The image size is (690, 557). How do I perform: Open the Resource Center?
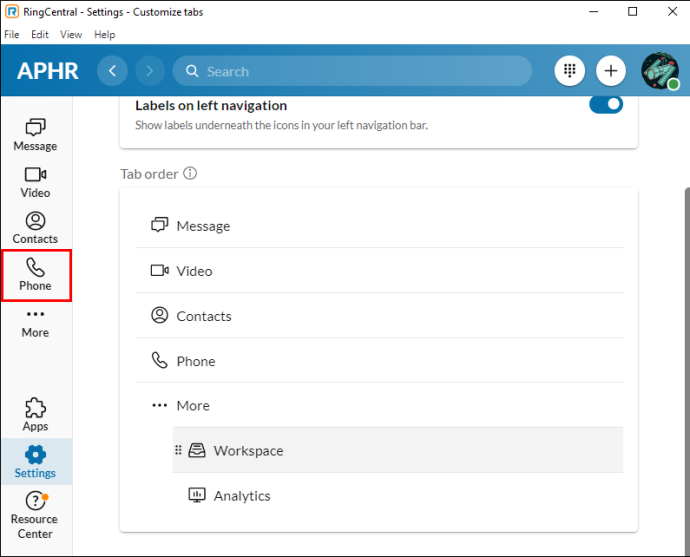pyautogui.click(x=35, y=515)
